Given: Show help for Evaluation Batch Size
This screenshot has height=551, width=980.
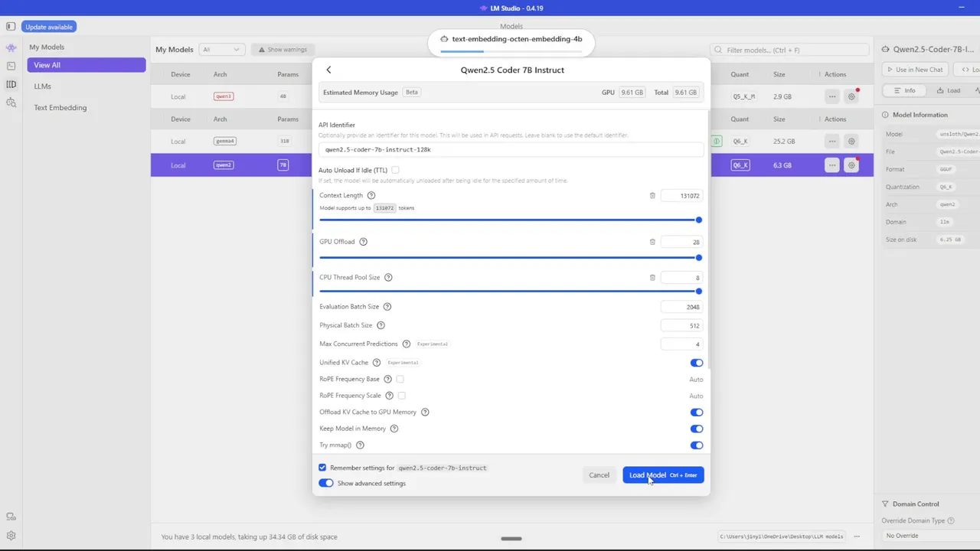Looking at the screenshot, I should pos(387,307).
